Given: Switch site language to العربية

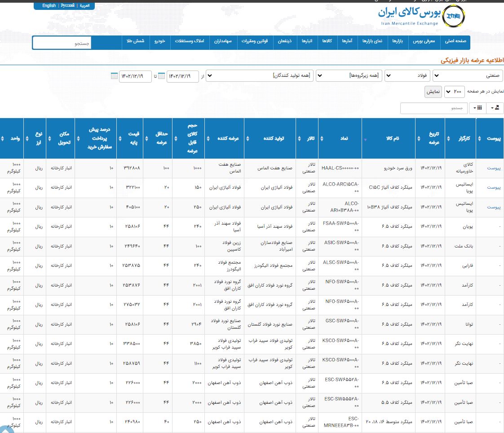Looking at the screenshot, I should (x=84, y=5).
